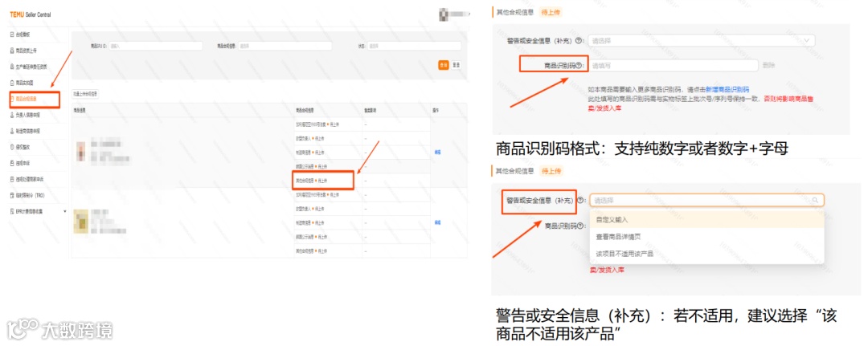Click the 重置 button
This screenshot has width=868, height=346.
[457, 65]
